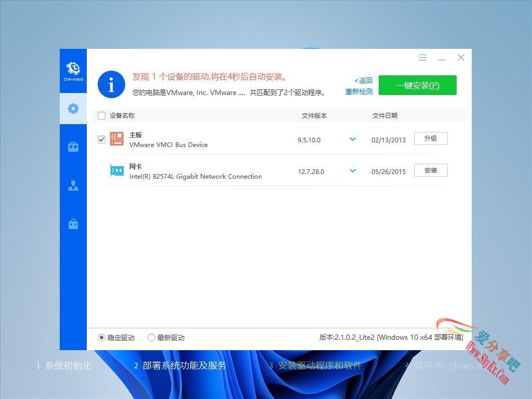Viewport: 532px width, 399px height.
Task: Click the 9.5.10.0 version value
Action: 309,140
